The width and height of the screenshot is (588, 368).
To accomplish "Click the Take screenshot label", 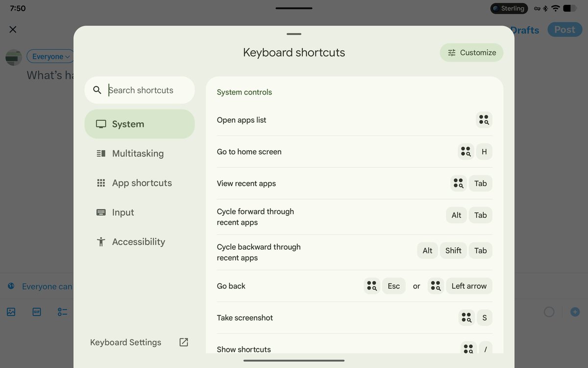I will click(245, 318).
